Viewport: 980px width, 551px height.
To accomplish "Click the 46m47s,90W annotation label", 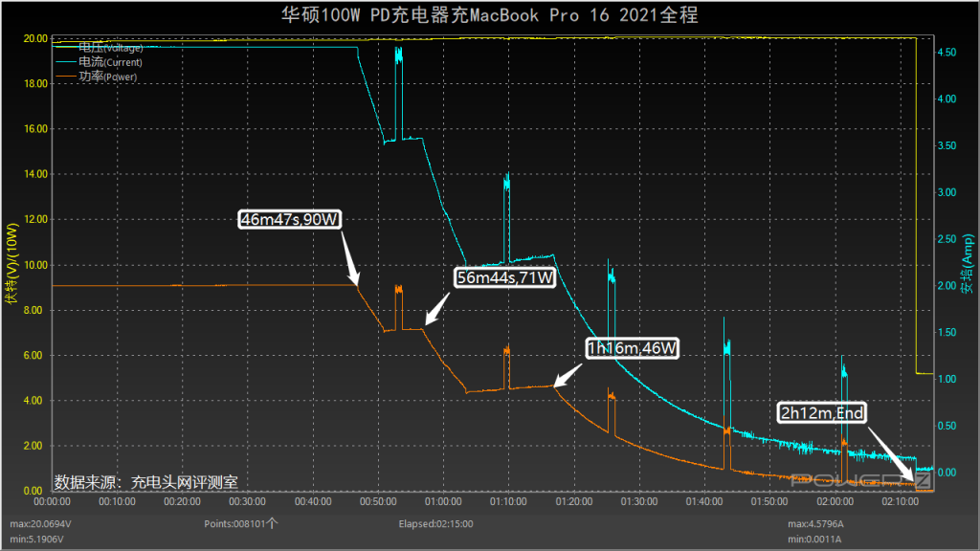I will (x=291, y=220).
